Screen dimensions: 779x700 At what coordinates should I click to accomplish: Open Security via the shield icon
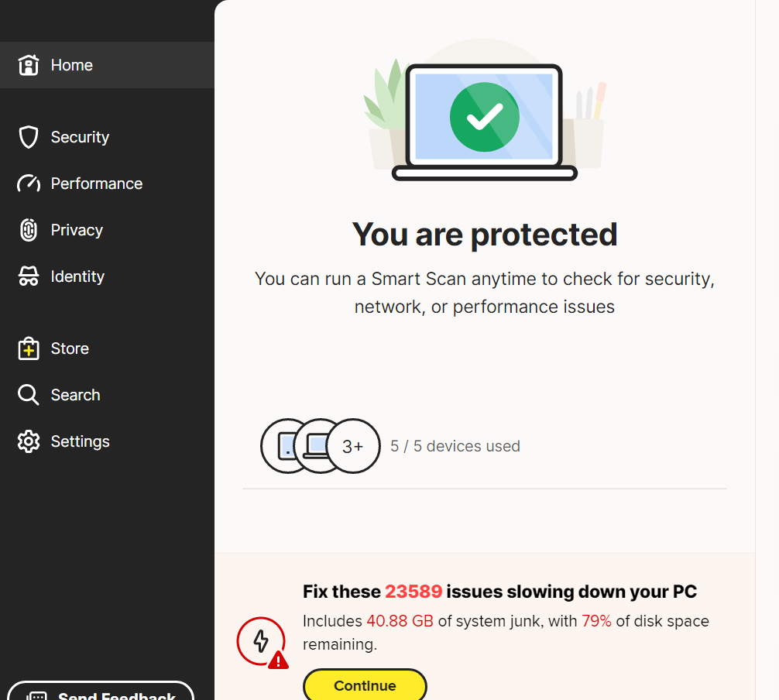[x=29, y=137]
